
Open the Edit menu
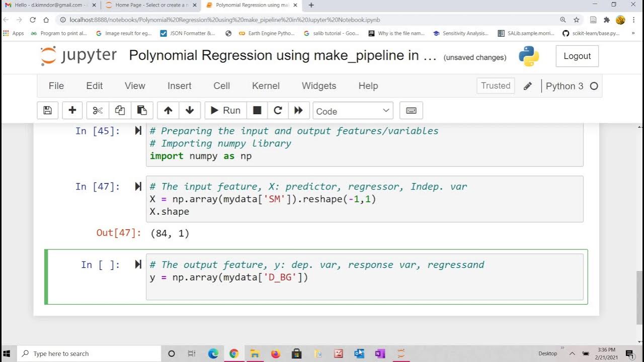pyautogui.click(x=95, y=86)
